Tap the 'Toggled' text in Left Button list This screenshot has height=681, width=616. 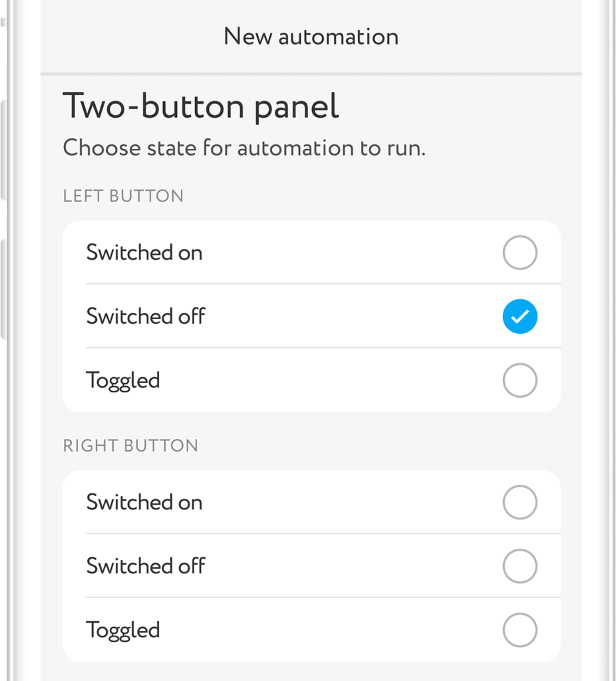123,381
